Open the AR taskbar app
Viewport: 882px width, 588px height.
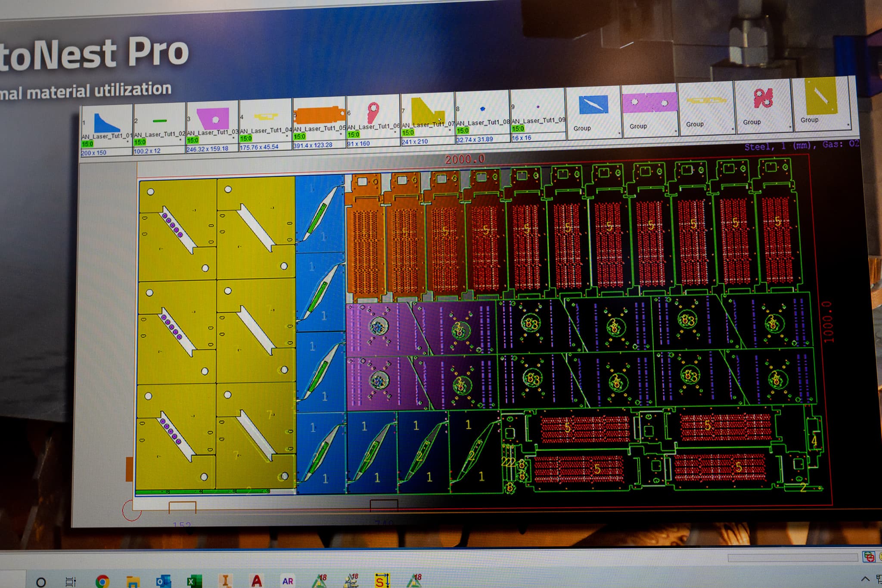(288, 581)
